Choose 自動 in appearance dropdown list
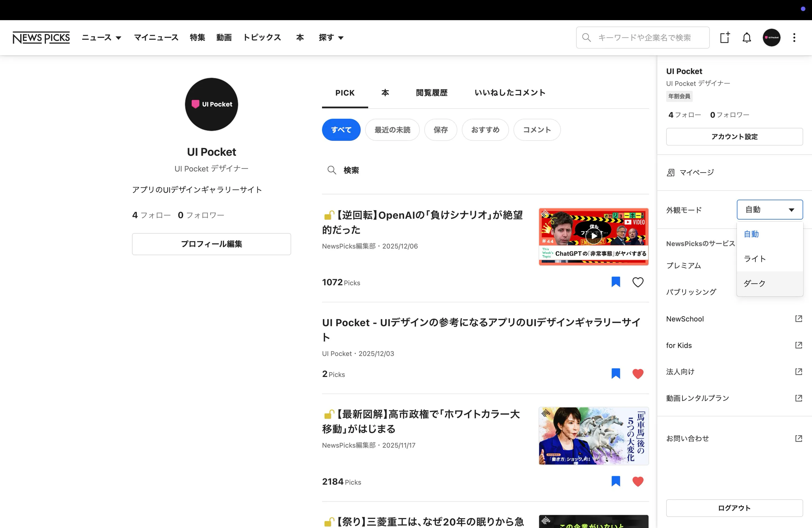 point(770,234)
